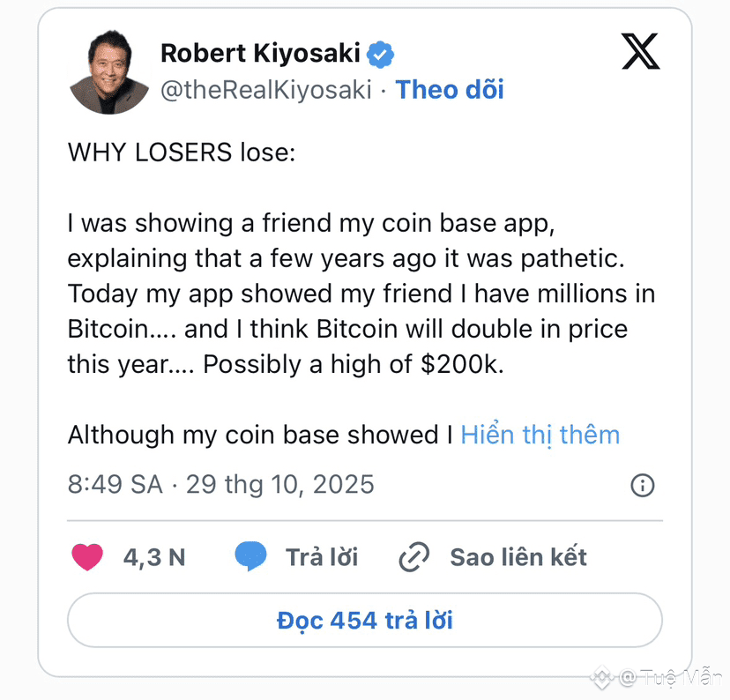Viewport: 730px width, 700px height.
Task: Click the WHY LOSERS lose headline text
Action: [182, 152]
